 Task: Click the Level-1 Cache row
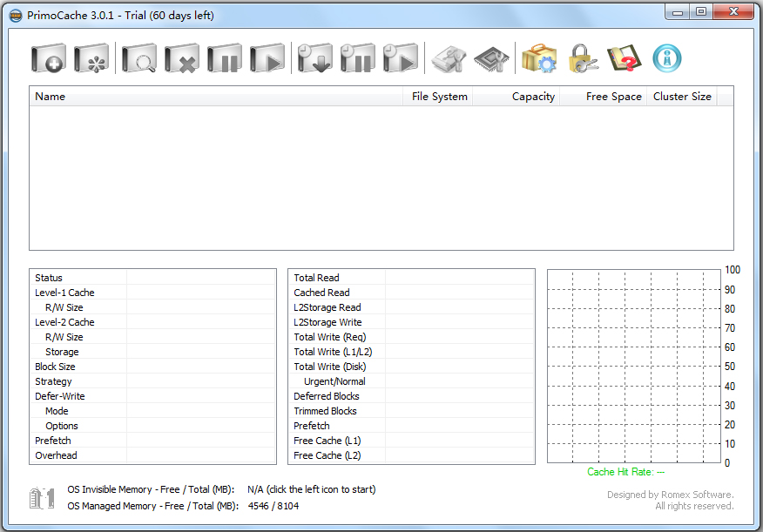(x=152, y=293)
